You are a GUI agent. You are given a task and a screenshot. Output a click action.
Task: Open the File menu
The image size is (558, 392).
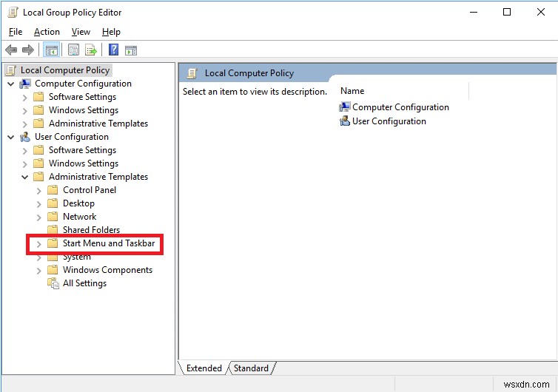pos(16,32)
